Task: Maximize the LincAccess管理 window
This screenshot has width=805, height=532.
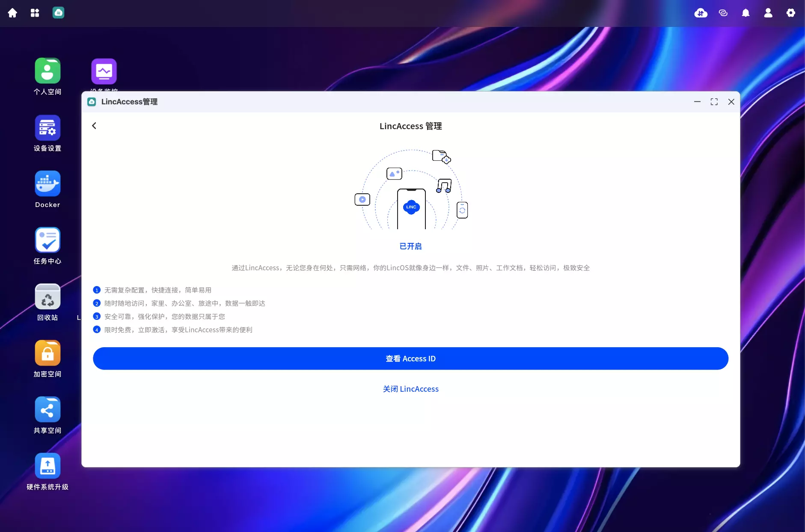Action: (x=714, y=102)
